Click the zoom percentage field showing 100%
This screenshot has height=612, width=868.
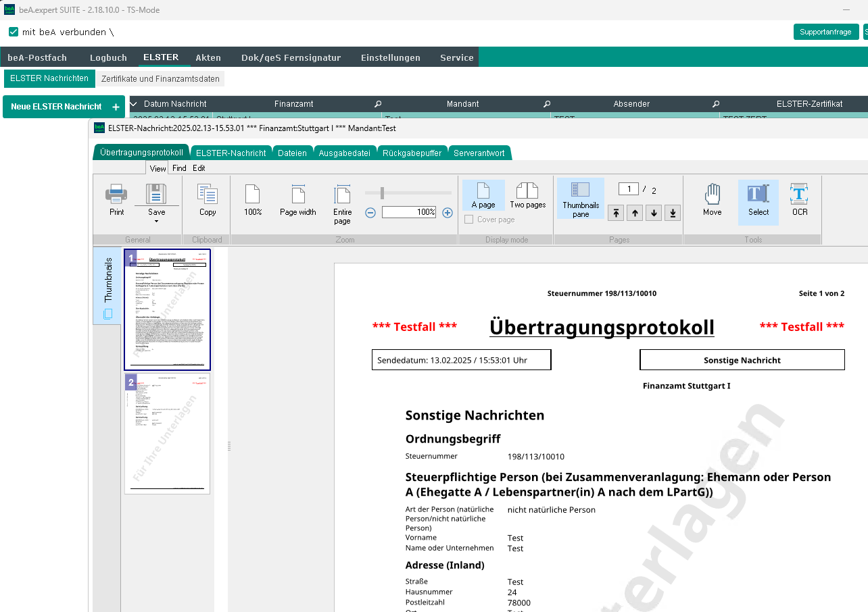(x=409, y=212)
